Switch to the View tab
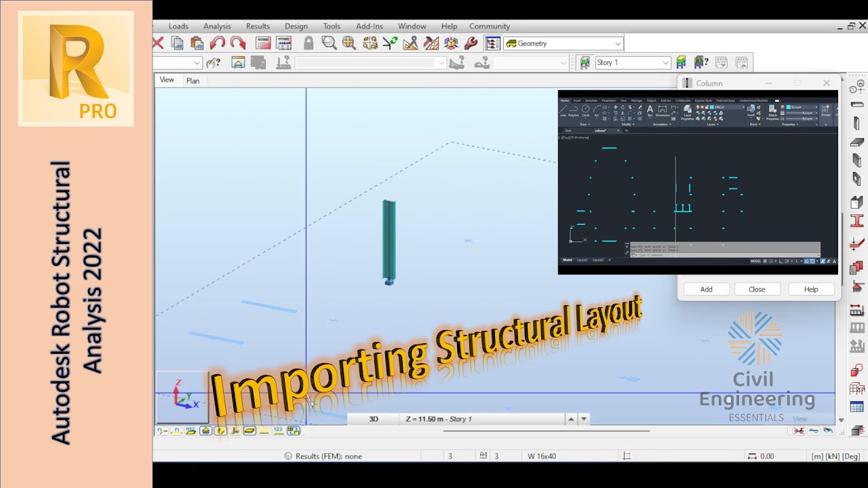The height and width of the screenshot is (488, 868). click(x=167, y=80)
